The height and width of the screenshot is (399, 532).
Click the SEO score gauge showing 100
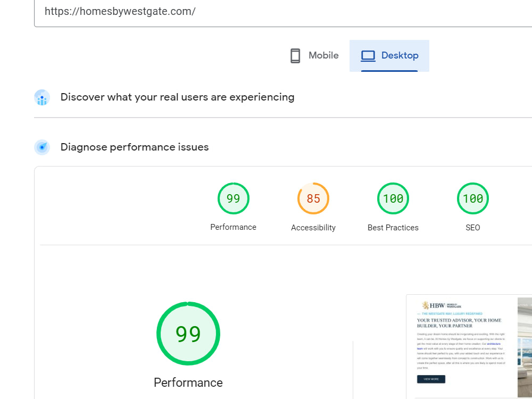click(x=472, y=198)
